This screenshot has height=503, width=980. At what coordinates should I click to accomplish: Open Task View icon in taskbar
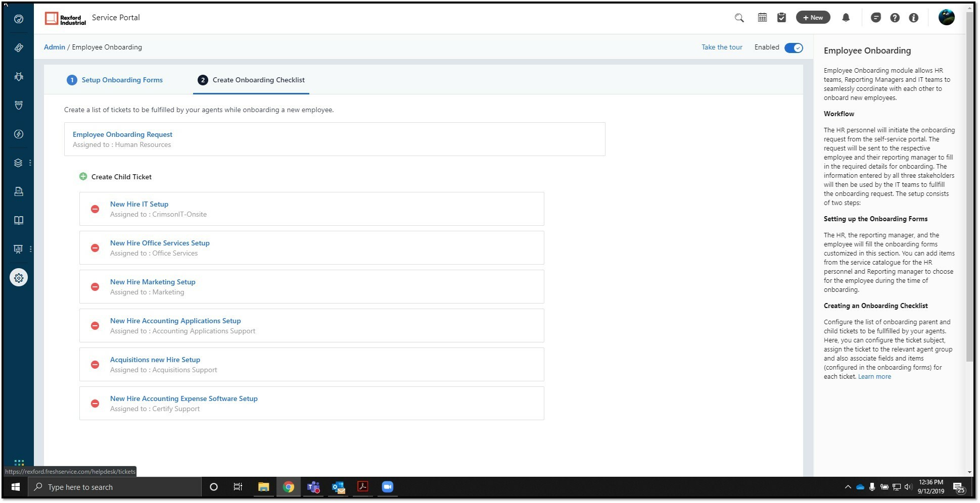click(x=238, y=487)
